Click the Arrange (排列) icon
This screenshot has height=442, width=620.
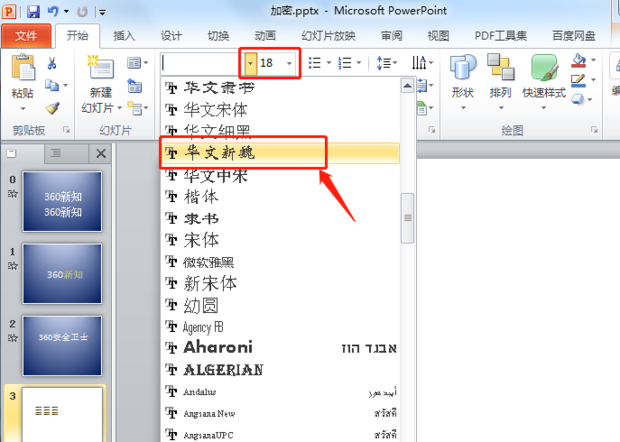click(500, 75)
